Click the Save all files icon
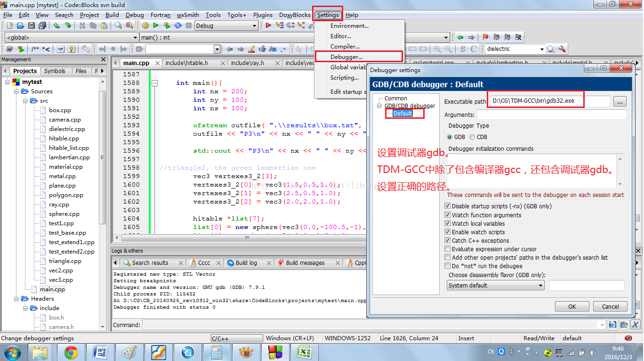Viewport: 644px width, 361px height. click(x=42, y=25)
